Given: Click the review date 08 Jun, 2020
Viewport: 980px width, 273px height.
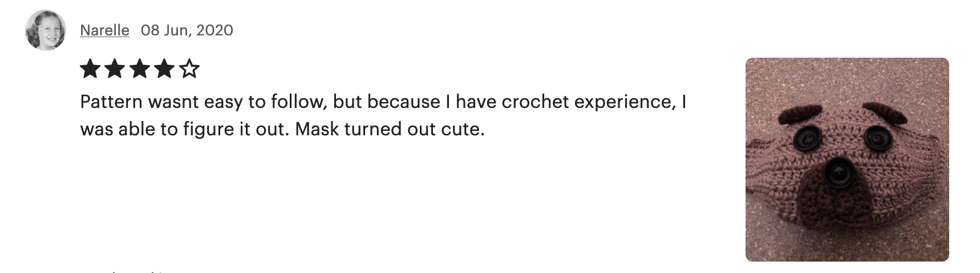Looking at the screenshot, I should (187, 30).
